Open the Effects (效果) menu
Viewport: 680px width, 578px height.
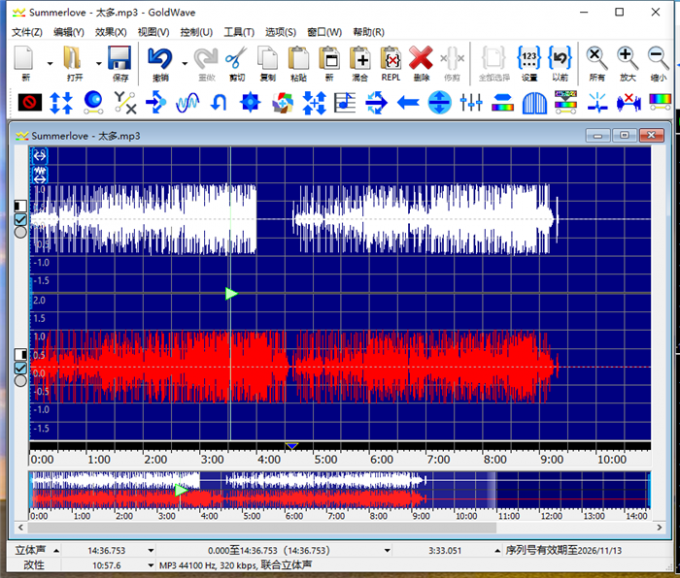110,32
